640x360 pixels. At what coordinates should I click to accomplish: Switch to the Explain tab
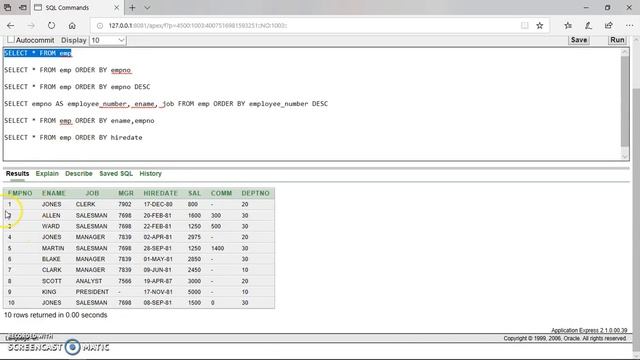pyautogui.click(x=47, y=173)
